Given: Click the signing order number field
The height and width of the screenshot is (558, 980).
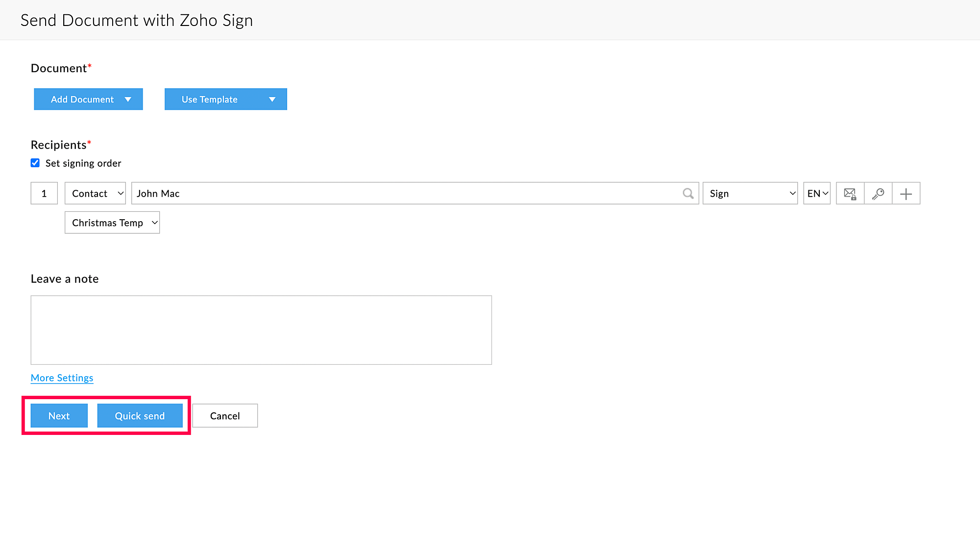Looking at the screenshot, I should click(x=44, y=193).
